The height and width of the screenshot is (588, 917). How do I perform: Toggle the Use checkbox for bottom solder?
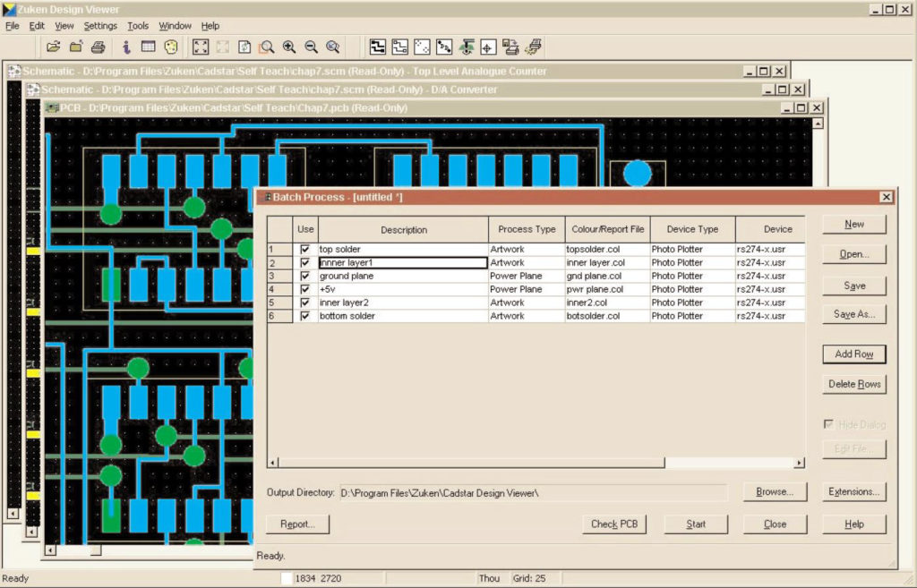305,316
